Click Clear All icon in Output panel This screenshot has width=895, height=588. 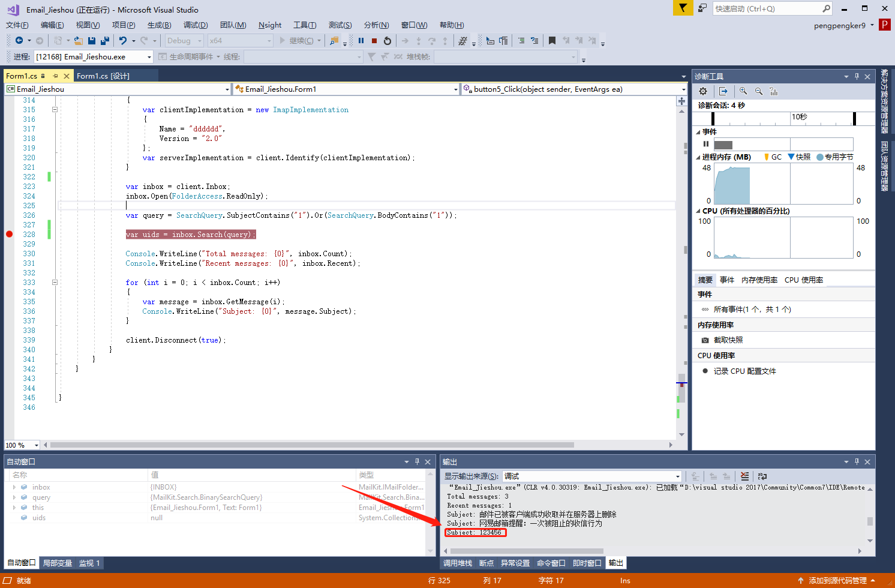tap(744, 476)
